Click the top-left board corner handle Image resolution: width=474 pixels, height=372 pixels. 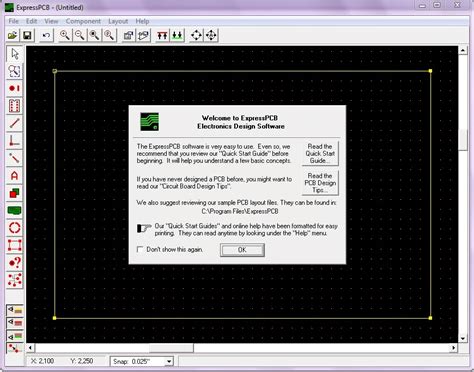pos(55,71)
